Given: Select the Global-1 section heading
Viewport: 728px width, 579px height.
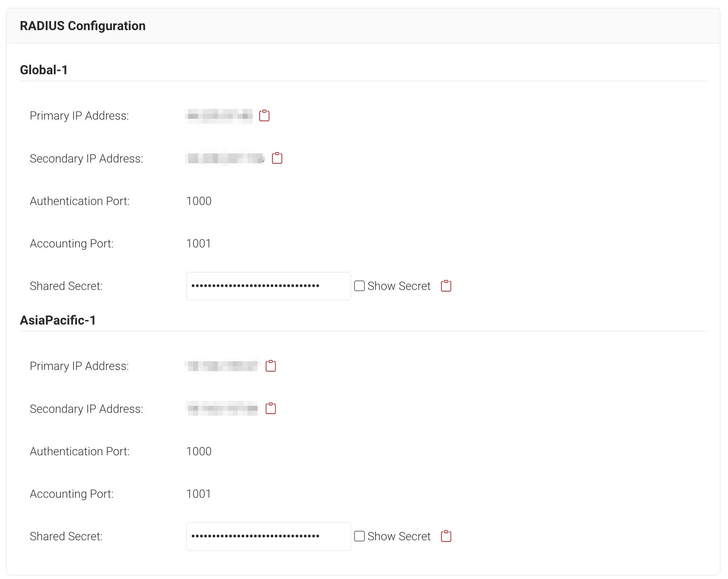Looking at the screenshot, I should (x=44, y=70).
